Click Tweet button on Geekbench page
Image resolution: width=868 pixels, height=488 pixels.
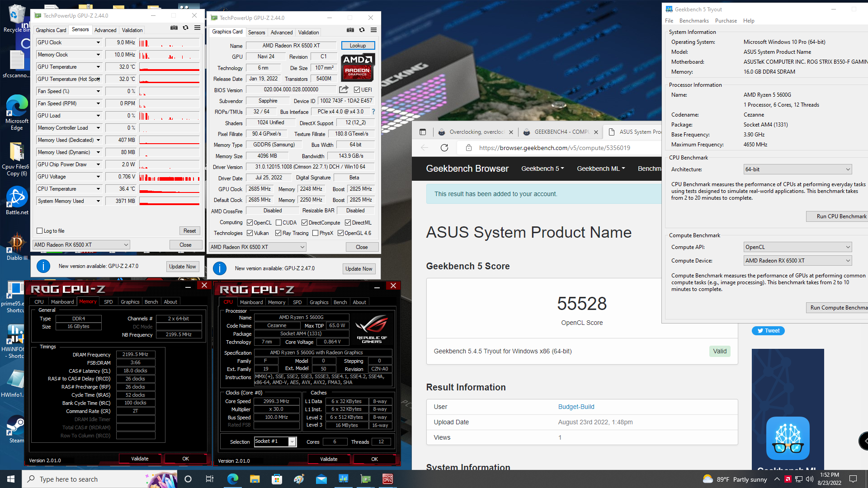(x=768, y=331)
